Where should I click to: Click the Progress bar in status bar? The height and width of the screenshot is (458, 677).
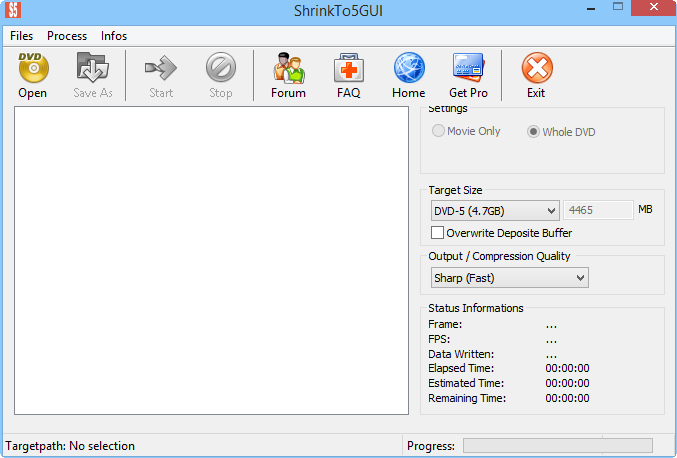(x=557, y=446)
